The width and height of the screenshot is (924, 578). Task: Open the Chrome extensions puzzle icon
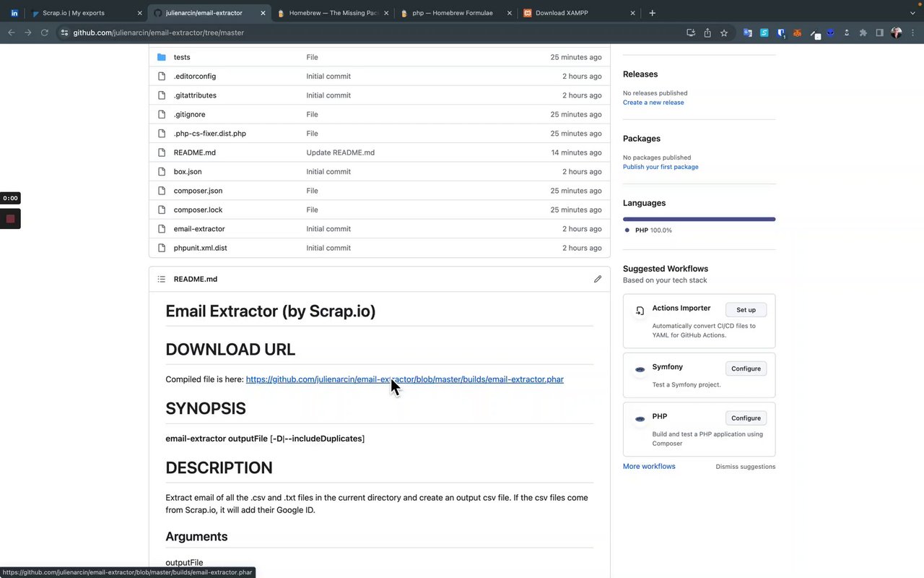coord(863,33)
